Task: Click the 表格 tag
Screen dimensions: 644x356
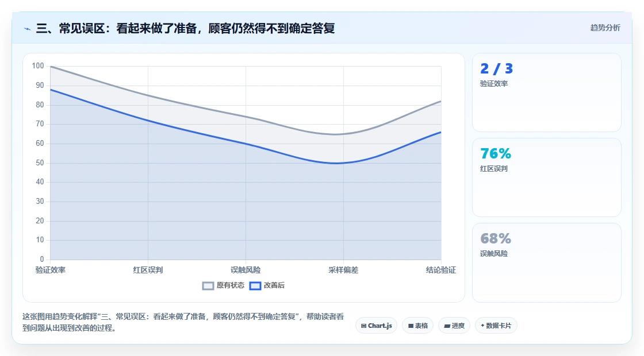Action: pos(417,326)
